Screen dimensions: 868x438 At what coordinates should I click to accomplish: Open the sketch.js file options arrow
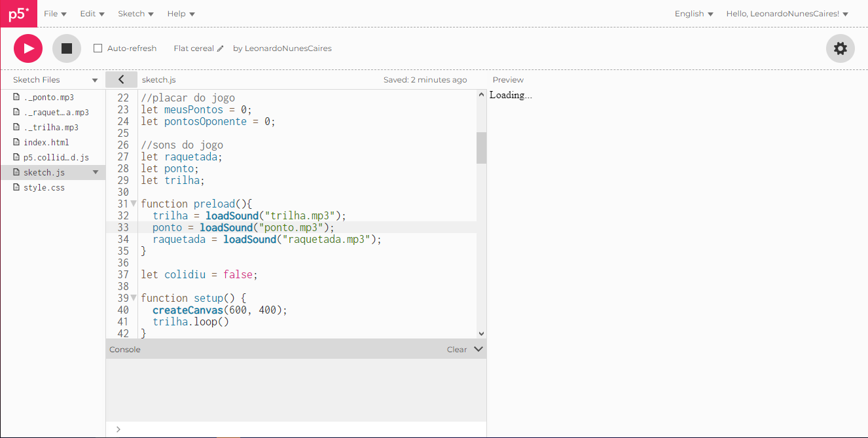(96, 172)
